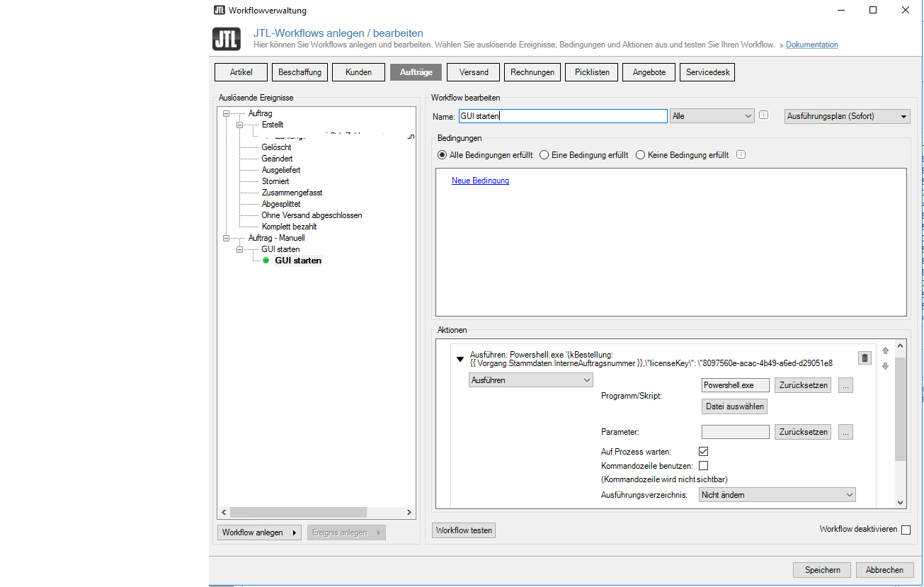The image size is (924, 587).
Task: Open the Dokumentation link
Action: tap(812, 45)
